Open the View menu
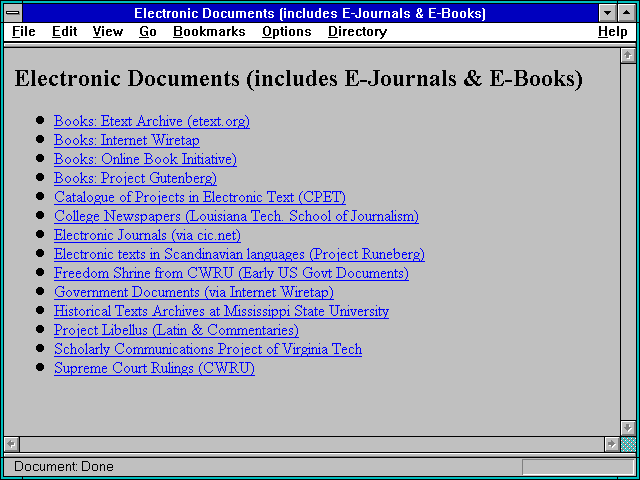Viewport: 640px width, 480px height. 108,32
